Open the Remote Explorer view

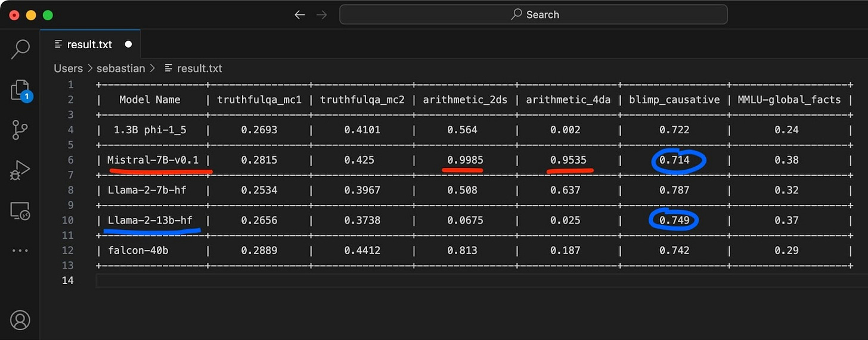click(x=20, y=211)
